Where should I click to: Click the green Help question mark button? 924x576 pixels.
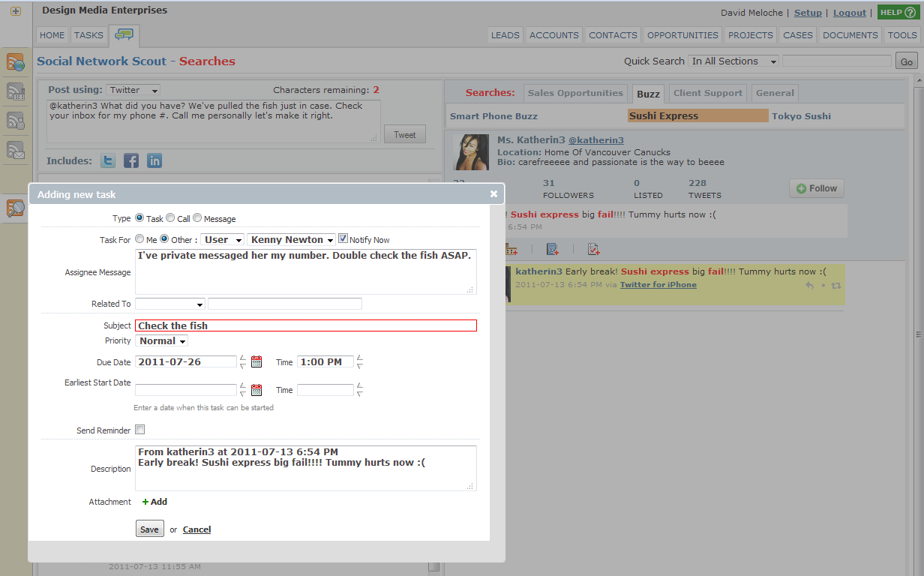[x=897, y=13]
